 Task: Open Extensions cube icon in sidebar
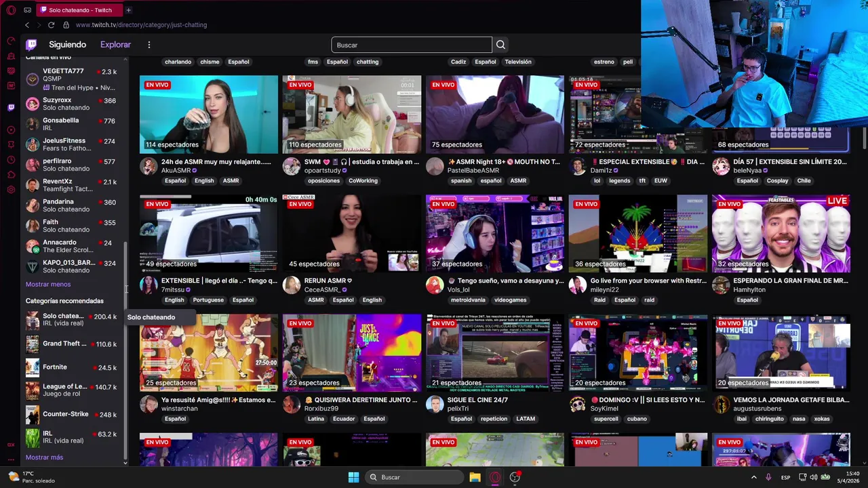tap(11, 174)
